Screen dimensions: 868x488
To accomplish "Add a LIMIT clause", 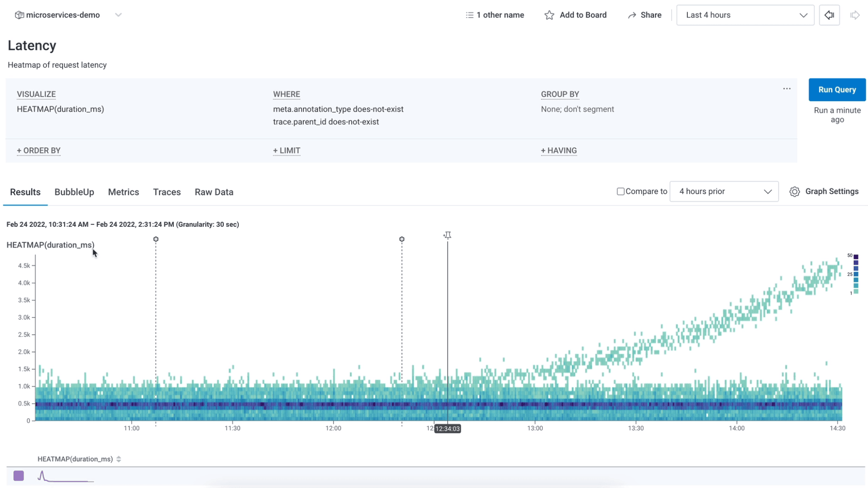I will pyautogui.click(x=286, y=151).
